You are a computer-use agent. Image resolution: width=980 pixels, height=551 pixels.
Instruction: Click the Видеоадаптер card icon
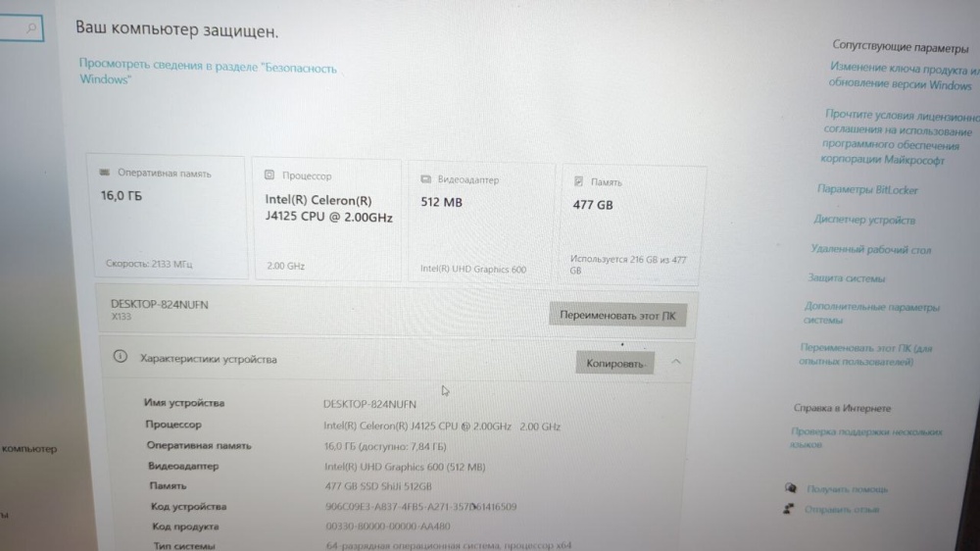pos(425,178)
